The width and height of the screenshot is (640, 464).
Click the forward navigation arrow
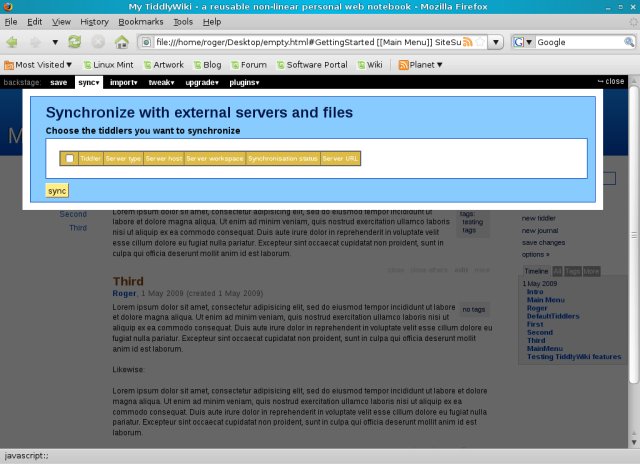[x=36, y=42]
